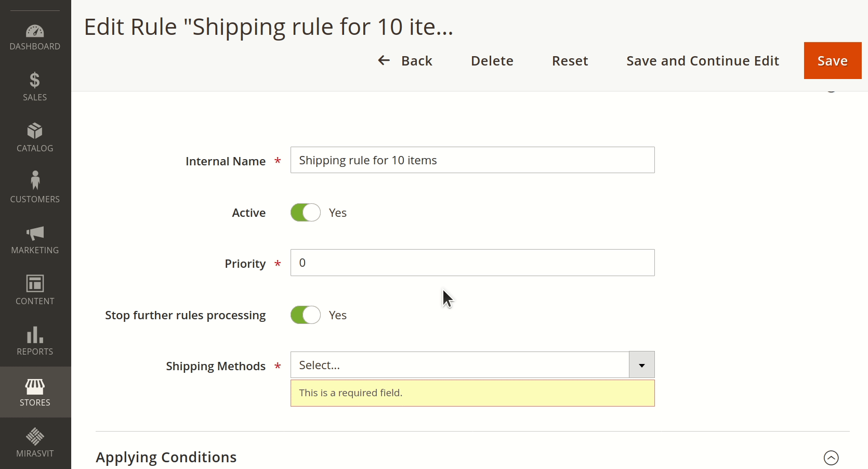Open the Reports sidebar icon
Image resolution: width=868 pixels, height=469 pixels.
point(35,341)
